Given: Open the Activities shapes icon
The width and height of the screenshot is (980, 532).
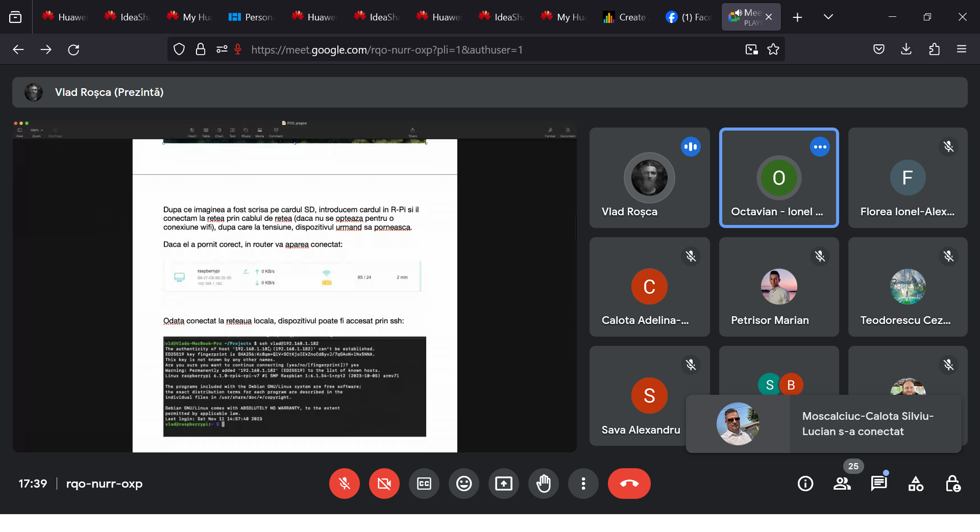Looking at the screenshot, I should click(916, 484).
